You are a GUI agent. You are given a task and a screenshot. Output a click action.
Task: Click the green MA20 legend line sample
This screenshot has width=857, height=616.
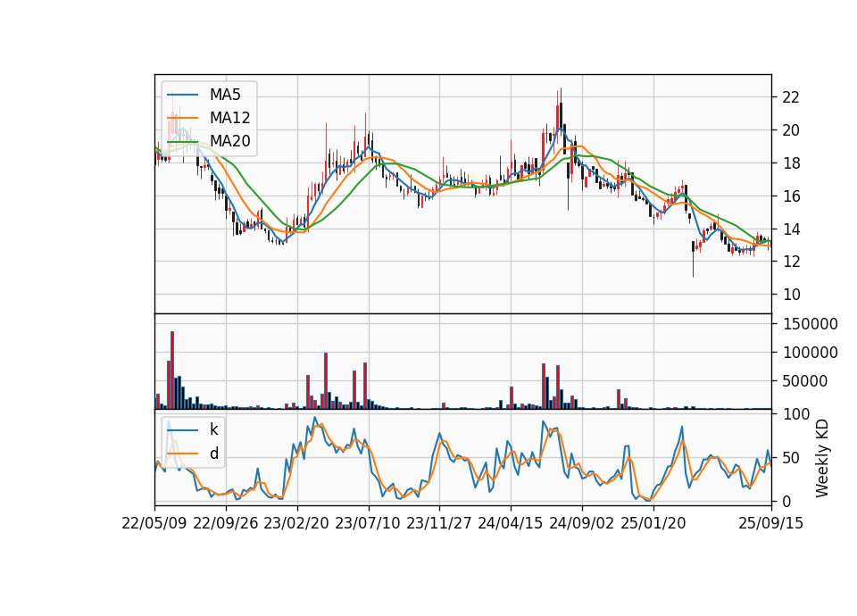182,141
